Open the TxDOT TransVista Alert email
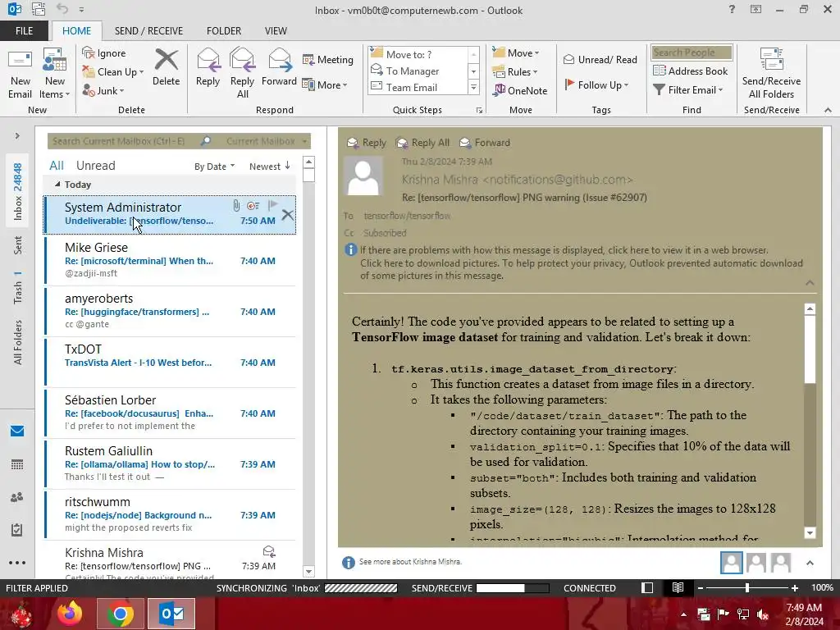Screen dimensions: 840x630 170,363
